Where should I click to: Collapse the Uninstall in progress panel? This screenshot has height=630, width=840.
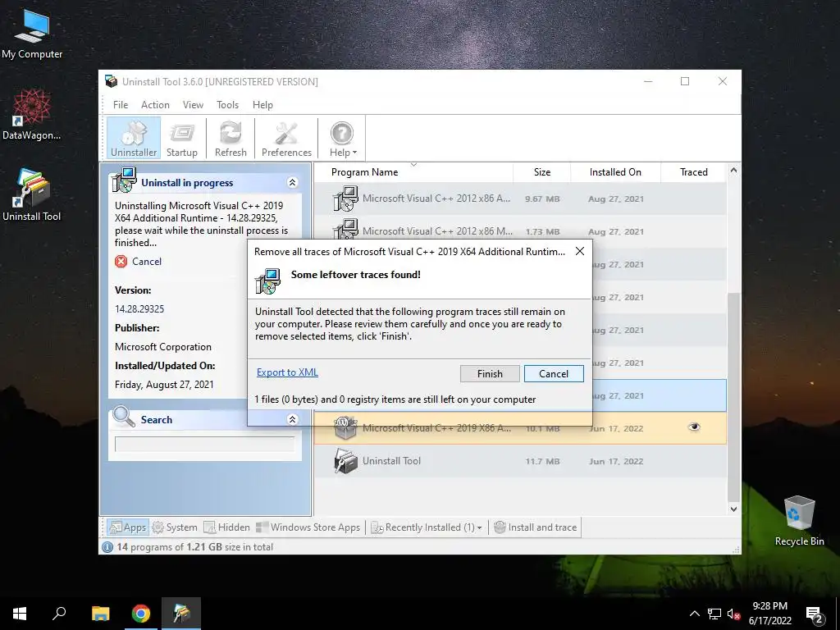pos(293,183)
